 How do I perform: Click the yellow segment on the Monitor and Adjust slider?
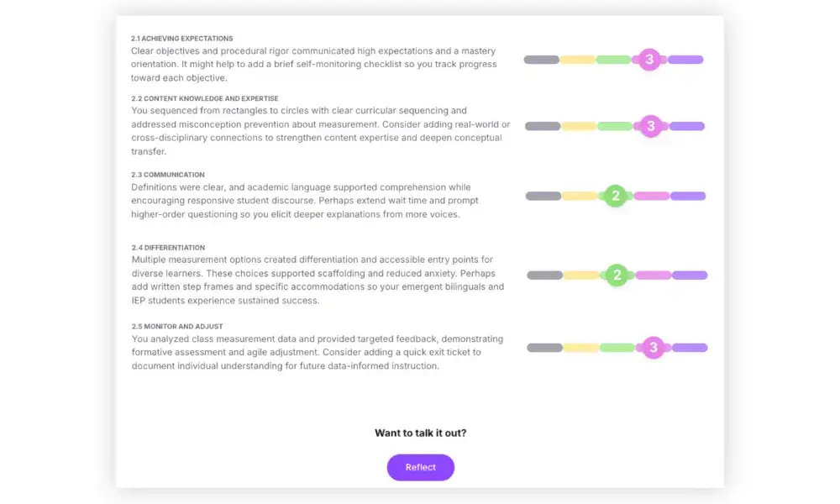(580, 347)
